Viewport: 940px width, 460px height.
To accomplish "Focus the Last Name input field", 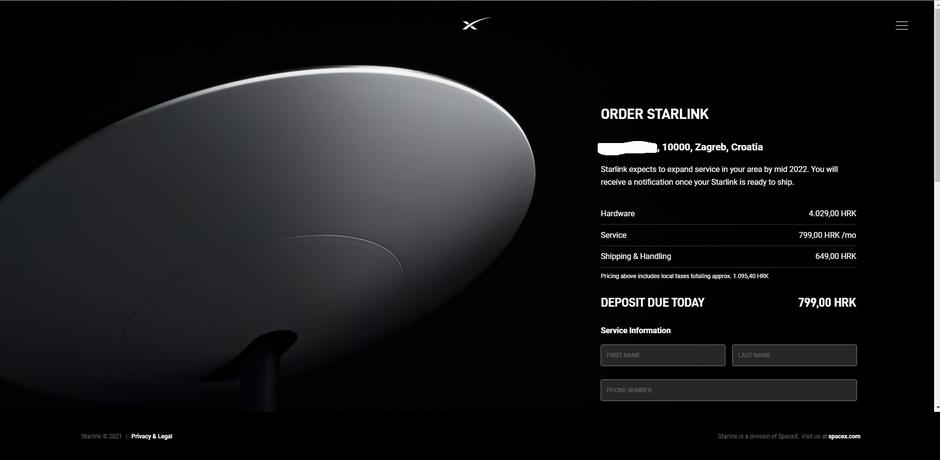I will [x=794, y=355].
